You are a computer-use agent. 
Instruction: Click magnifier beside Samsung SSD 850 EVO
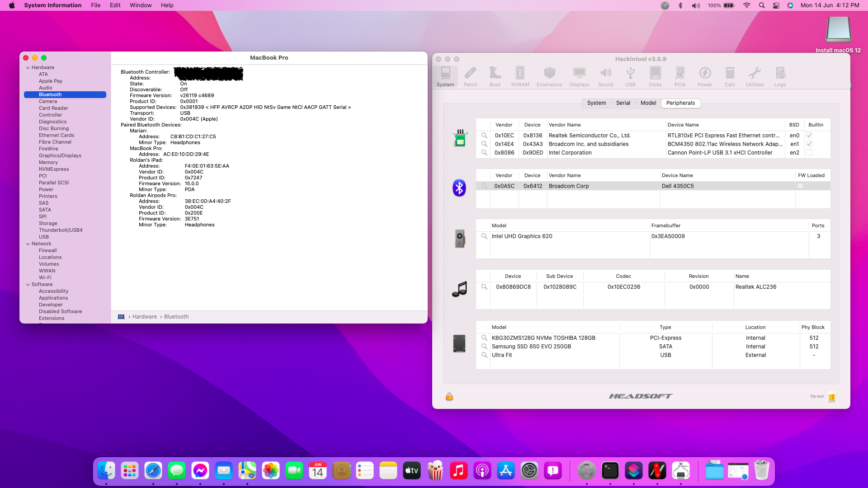pyautogui.click(x=484, y=347)
